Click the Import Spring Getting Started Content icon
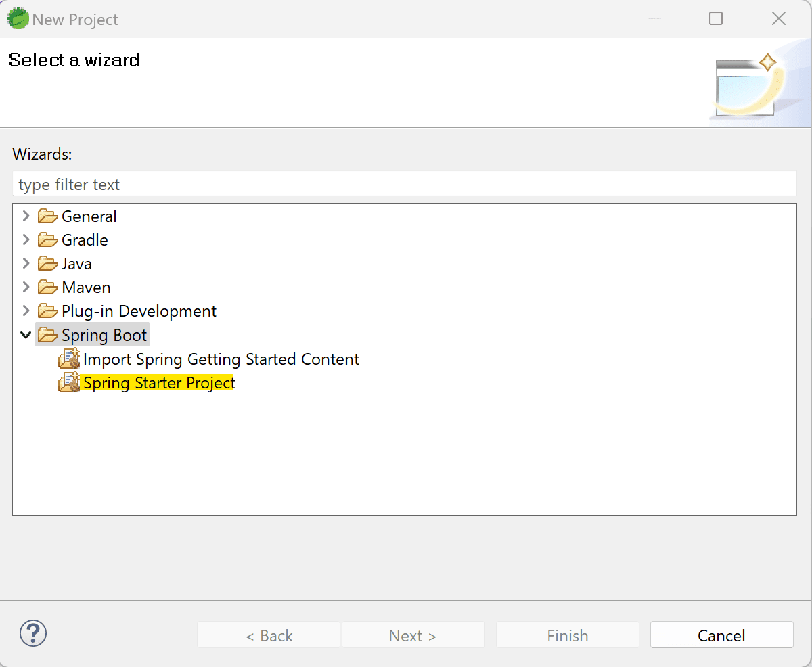Screen dimensions: 812x667 (x=68, y=359)
